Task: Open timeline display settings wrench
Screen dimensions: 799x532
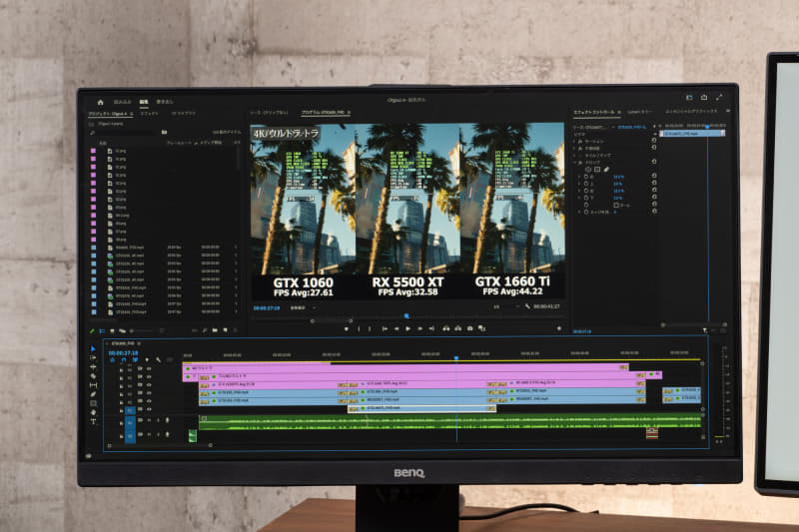Action: click(159, 360)
